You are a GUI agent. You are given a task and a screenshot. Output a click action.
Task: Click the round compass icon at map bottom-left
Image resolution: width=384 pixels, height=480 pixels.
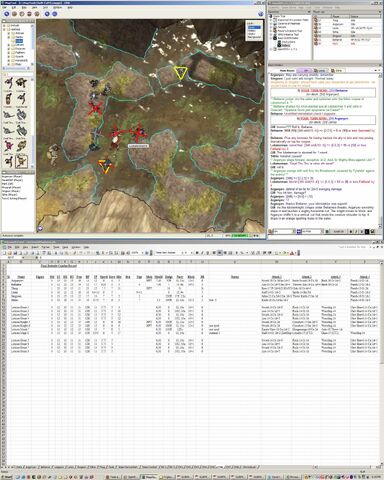pyautogui.click(x=40, y=228)
